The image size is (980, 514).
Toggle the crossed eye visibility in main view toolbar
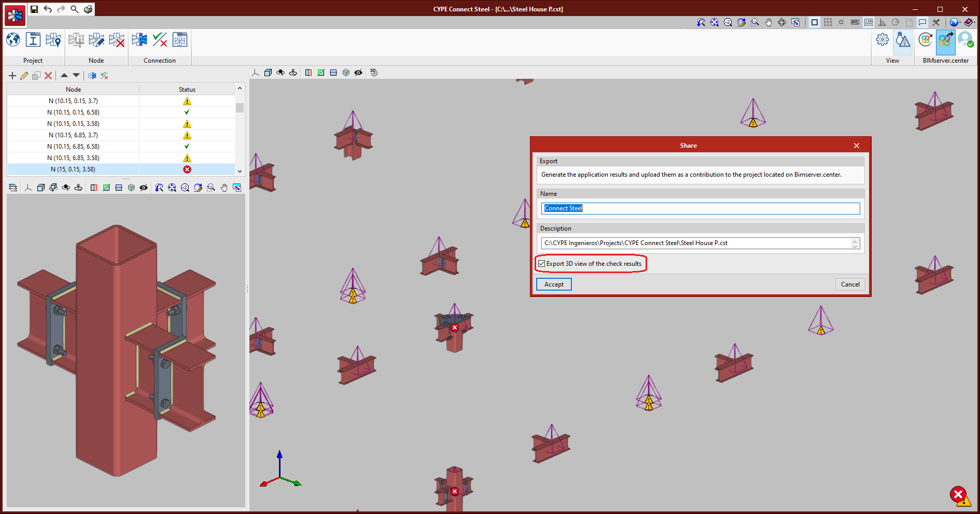358,73
